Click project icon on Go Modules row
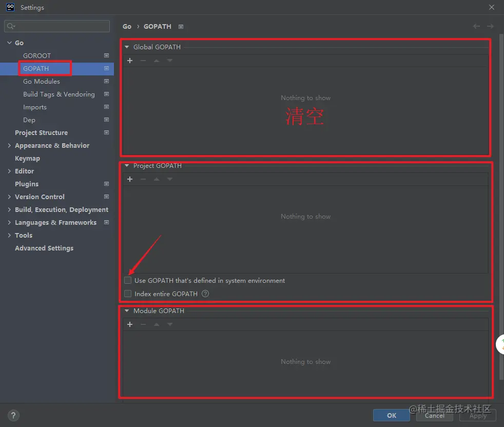The height and width of the screenshot is (427, 504). [x=106, y=82]
